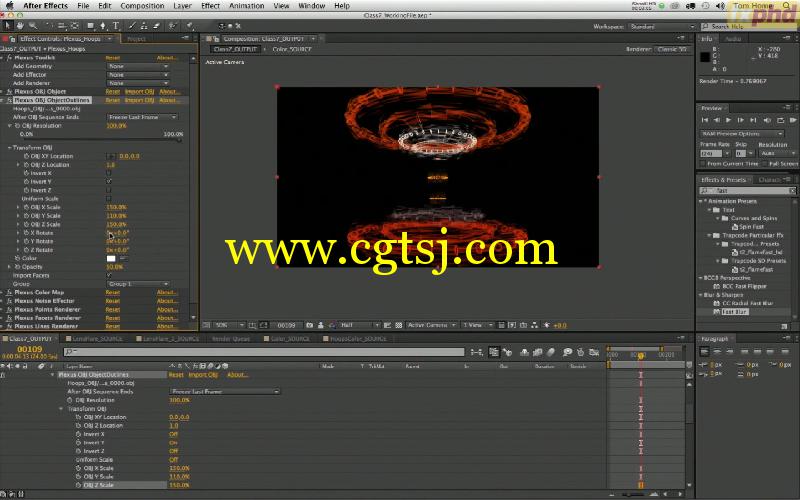
Task: Open the Add Effector dropdown
Action: click(138, 74)
